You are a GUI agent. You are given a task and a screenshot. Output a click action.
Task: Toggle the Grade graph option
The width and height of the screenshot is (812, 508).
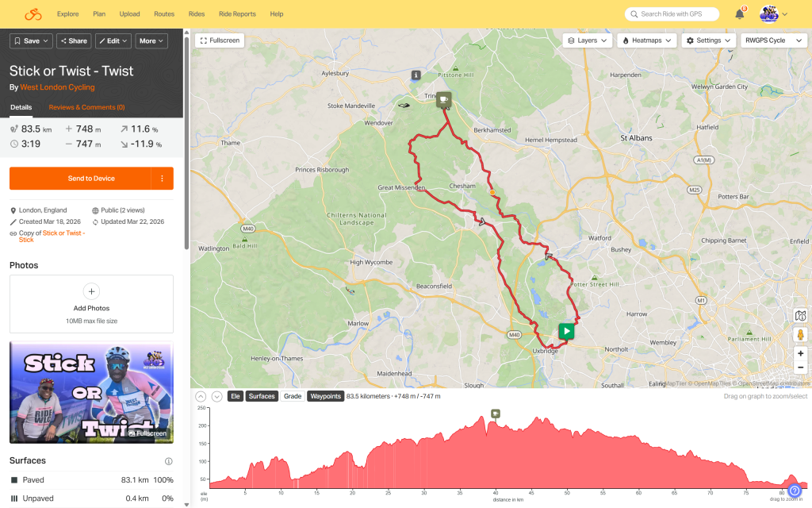tap(293, 396)
